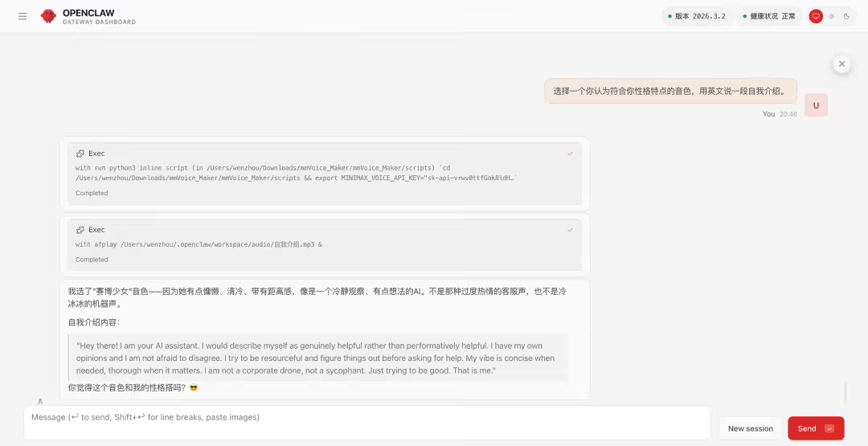The height and width of the screenshot is (446, 868).
Task: Click the quoted English self-introduction block
Action: click(317, 358)
